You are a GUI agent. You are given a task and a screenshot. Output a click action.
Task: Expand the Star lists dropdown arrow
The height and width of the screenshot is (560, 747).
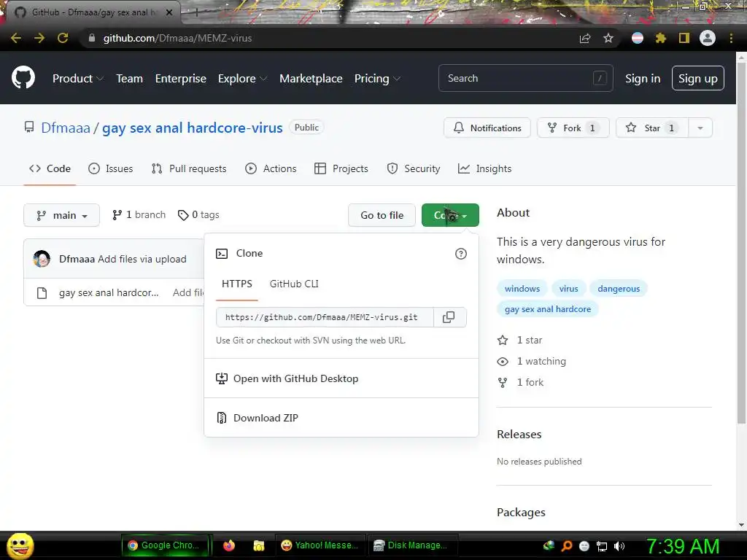click(700, 128)
